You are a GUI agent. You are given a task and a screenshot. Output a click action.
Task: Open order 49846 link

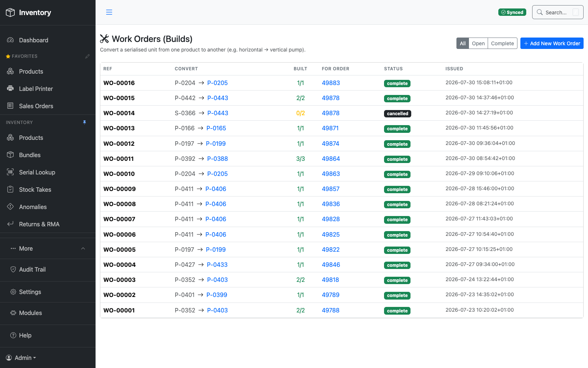pos(331,265)
